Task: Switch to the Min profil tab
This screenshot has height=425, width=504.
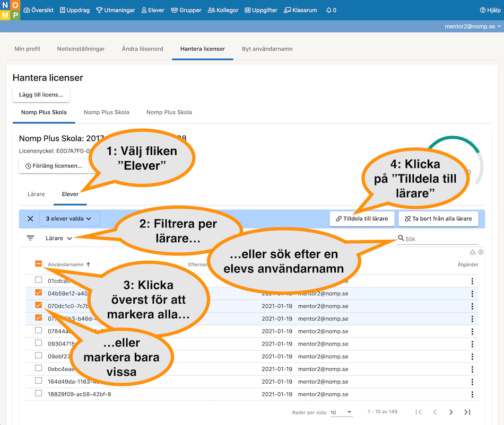Action: coord(27,49)
